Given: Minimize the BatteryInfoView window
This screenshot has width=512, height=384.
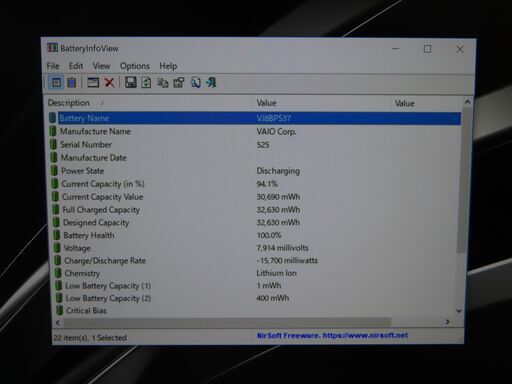Looking at the screenshot, I should pyautogui.click(x=396, y=49).
